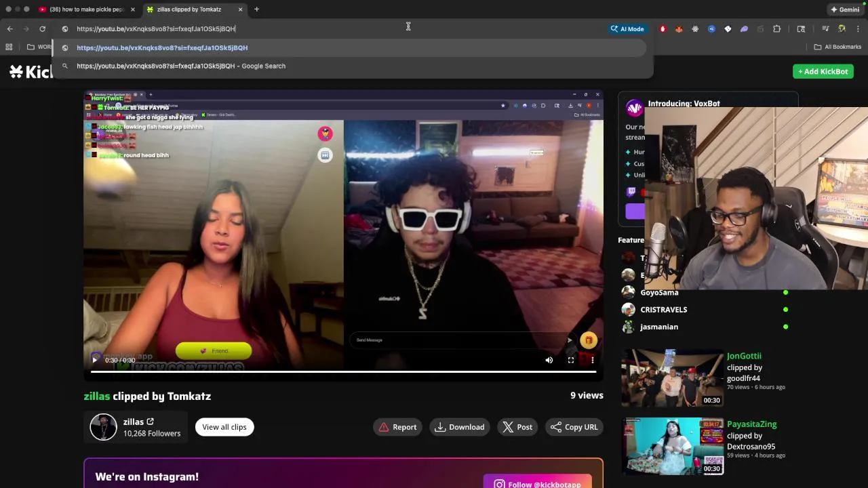The image size is (868, 488).
Task: Open the PayasitaZing clip thumbnail
Action: [x=673, y=447]
